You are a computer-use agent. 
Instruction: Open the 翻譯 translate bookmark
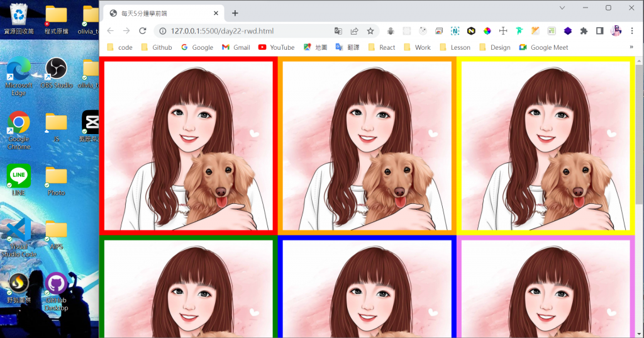point(347,47)
